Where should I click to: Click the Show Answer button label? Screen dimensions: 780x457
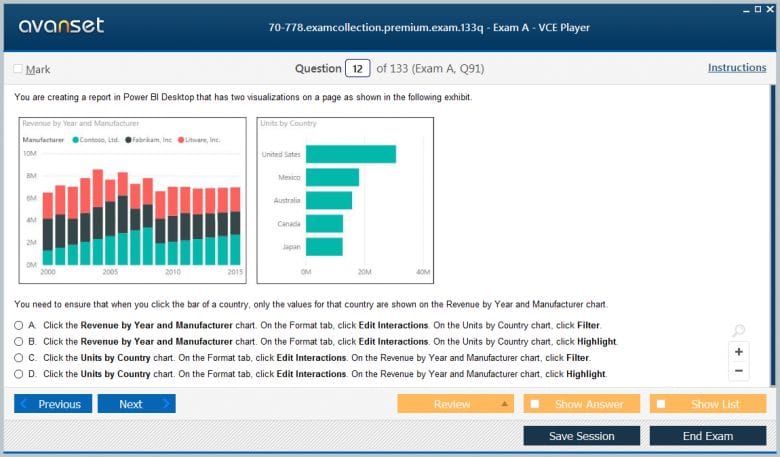589,404
